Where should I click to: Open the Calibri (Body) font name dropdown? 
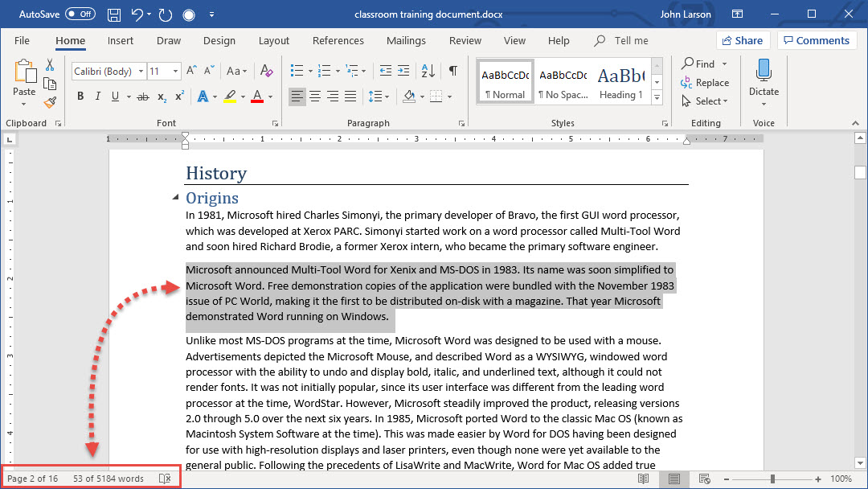click(141, 72)
